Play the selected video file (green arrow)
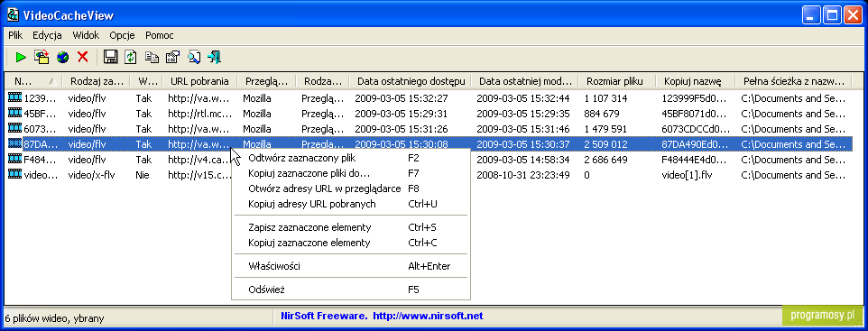The image size is (868, 331). click(21, 57)
